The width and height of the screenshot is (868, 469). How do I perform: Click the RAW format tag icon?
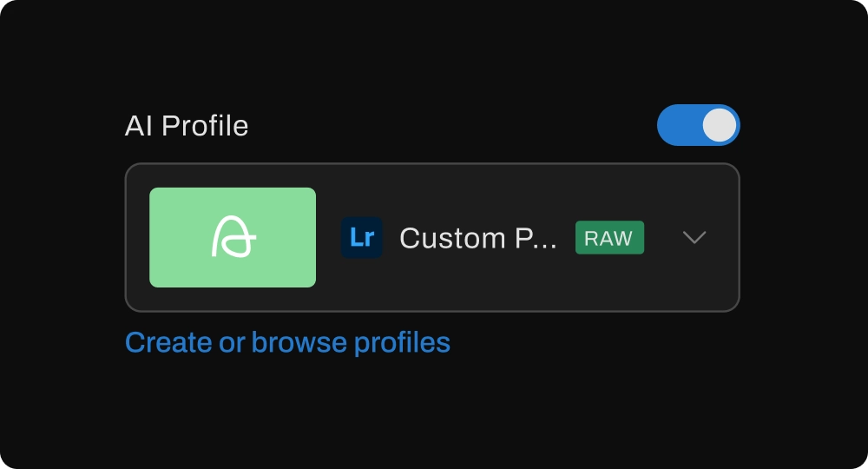609,237
